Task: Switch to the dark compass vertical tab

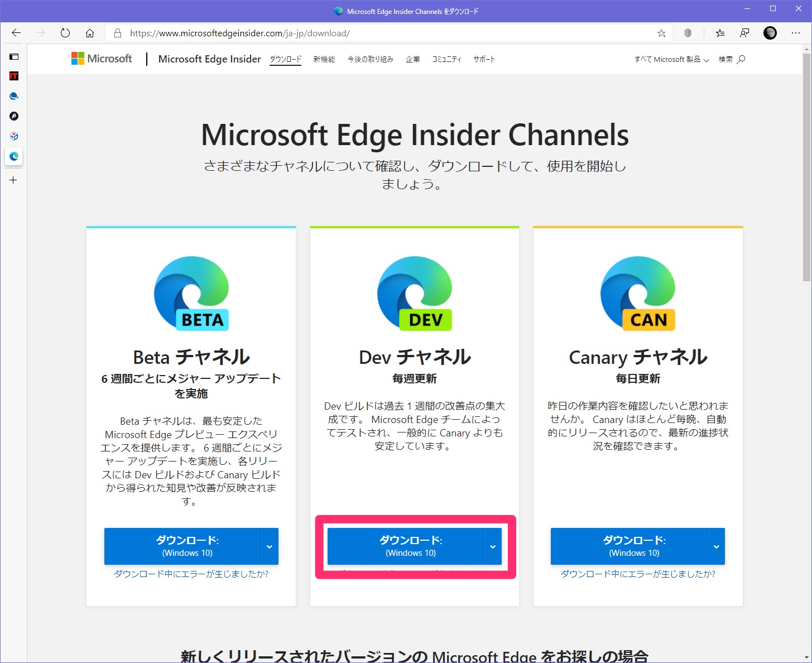Action: point(14,116)
